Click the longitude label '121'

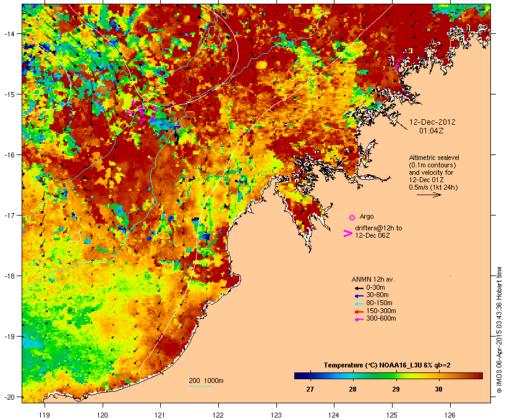160,415
